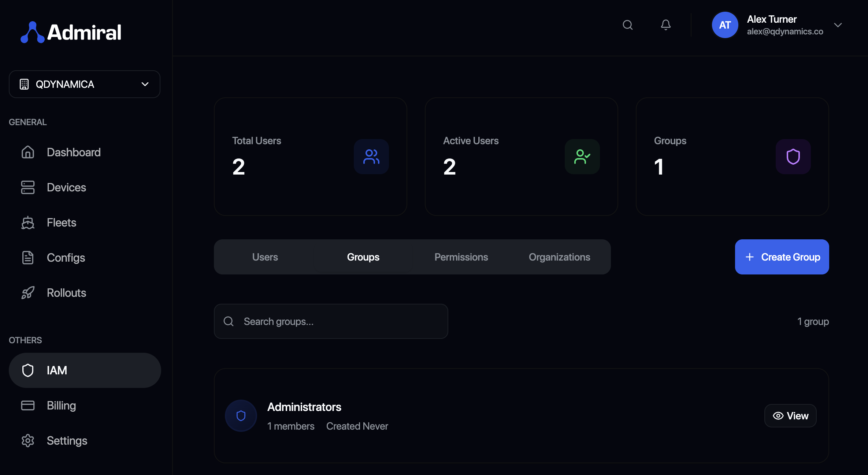Open the Organizations tab
Image resolution: width=868 pixels, height=475 pixels.
tap(559, 257)
